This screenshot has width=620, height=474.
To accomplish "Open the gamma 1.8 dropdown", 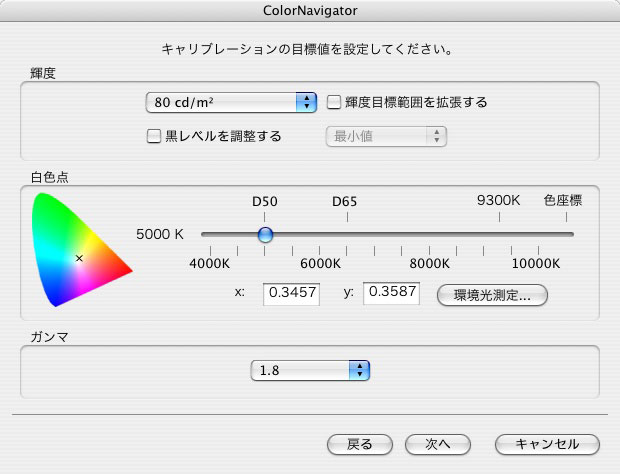I will pos(310,370).
